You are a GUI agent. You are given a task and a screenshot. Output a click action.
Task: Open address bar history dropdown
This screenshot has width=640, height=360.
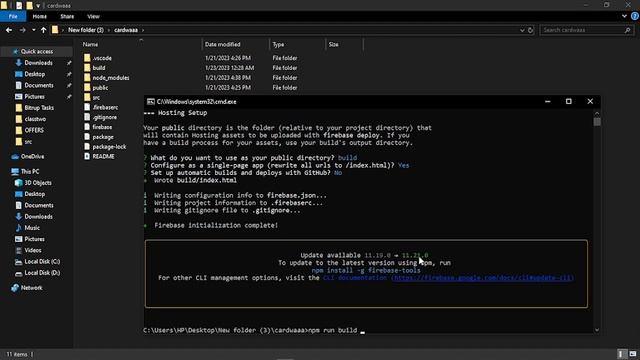click(x=522, y=30)
